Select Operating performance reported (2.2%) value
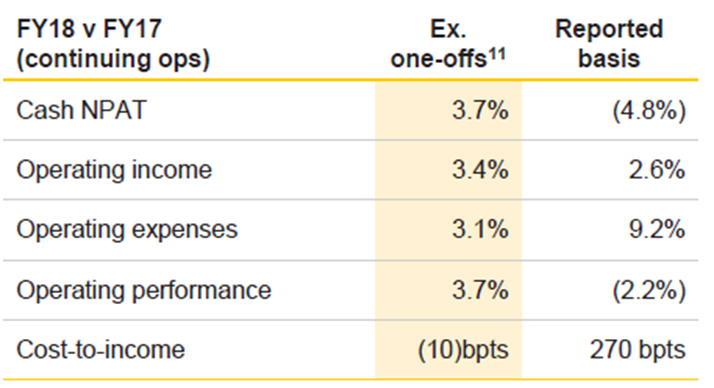The height and width of the screenshot is (388, 714). point(649,291)
